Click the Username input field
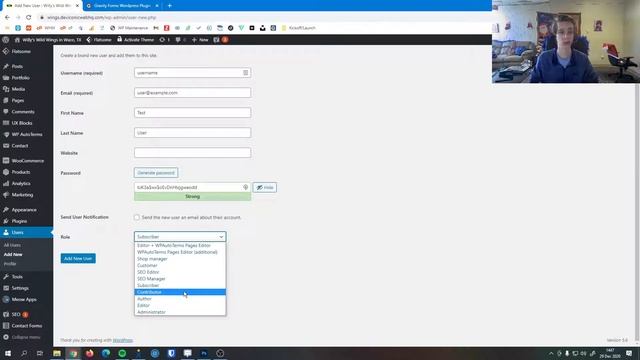The image size is (640, 360). click(192, 73)
